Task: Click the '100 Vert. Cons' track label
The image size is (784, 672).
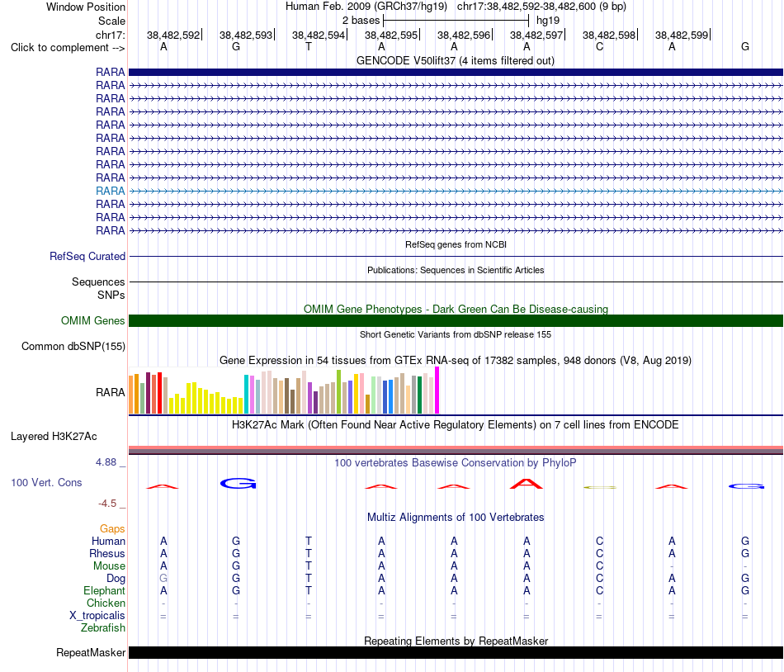Action: (x=46, y=482)
